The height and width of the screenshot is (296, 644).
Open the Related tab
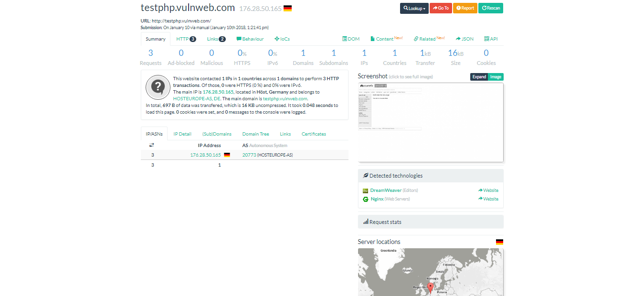[x=429, y=39]
